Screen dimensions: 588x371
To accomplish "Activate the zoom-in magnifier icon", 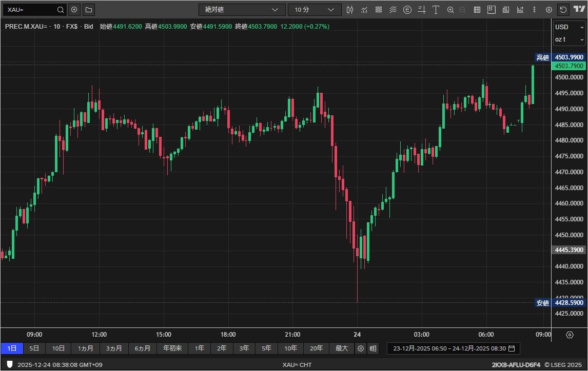I will (x=451, y=9).
